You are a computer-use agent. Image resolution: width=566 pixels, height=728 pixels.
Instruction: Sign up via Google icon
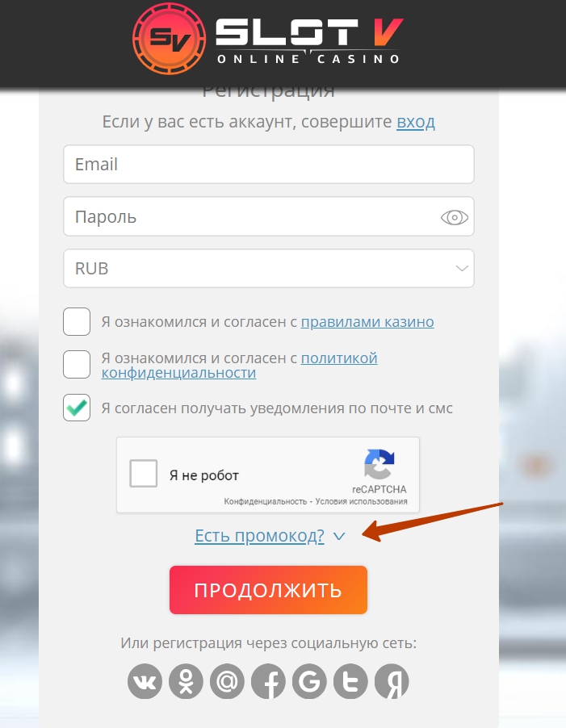click(309, 681)
